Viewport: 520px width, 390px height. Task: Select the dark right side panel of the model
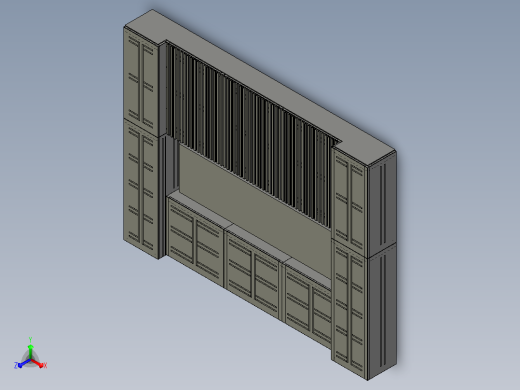(382, 265)
